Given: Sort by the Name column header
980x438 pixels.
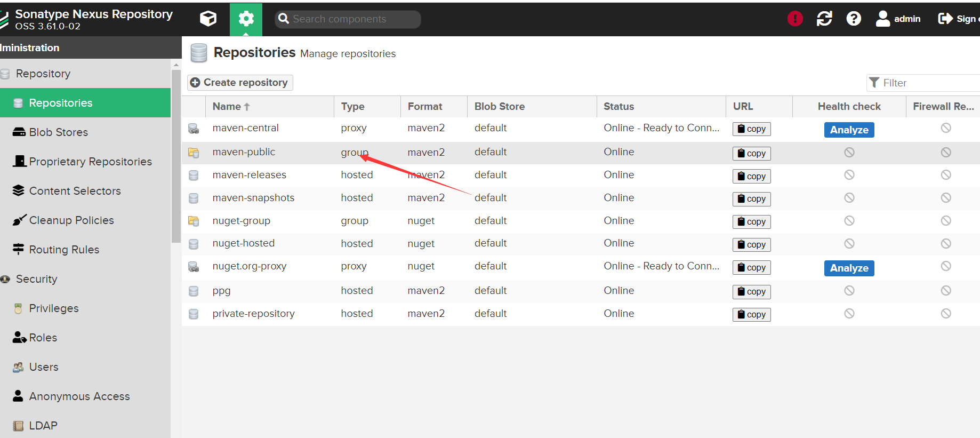Looking at the screenshot, I should 270,107.
